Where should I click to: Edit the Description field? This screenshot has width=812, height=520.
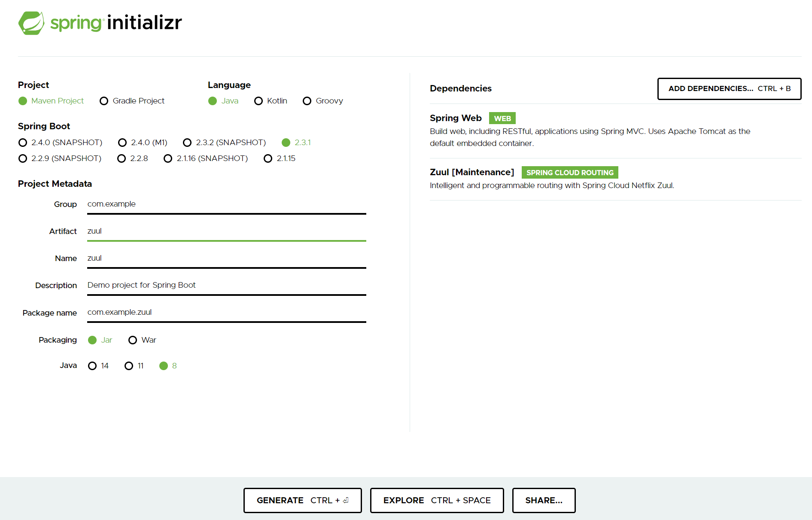point(227,286)
